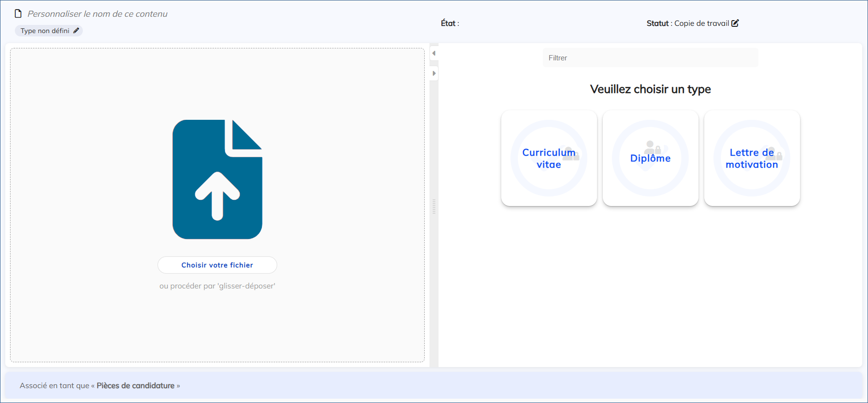Collapse the panel with the left arrow
The image size is (868, 403).
(x=434, y=53)
